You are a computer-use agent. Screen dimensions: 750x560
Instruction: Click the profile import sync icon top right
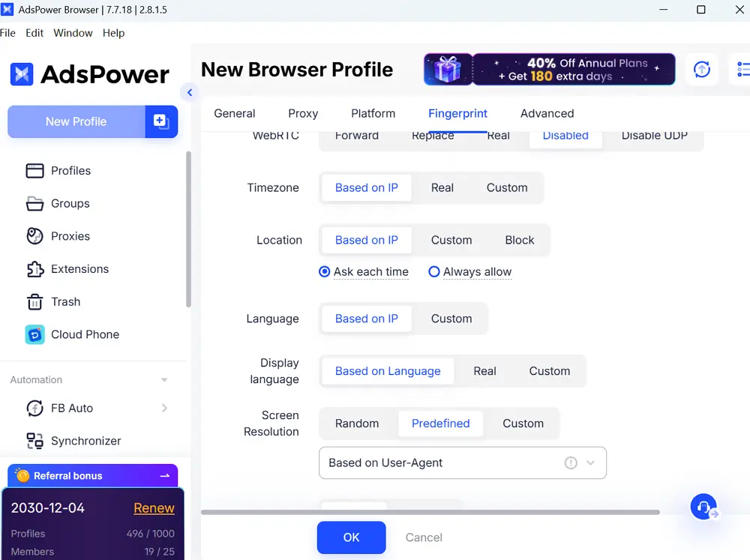click(x=702, y=69)
